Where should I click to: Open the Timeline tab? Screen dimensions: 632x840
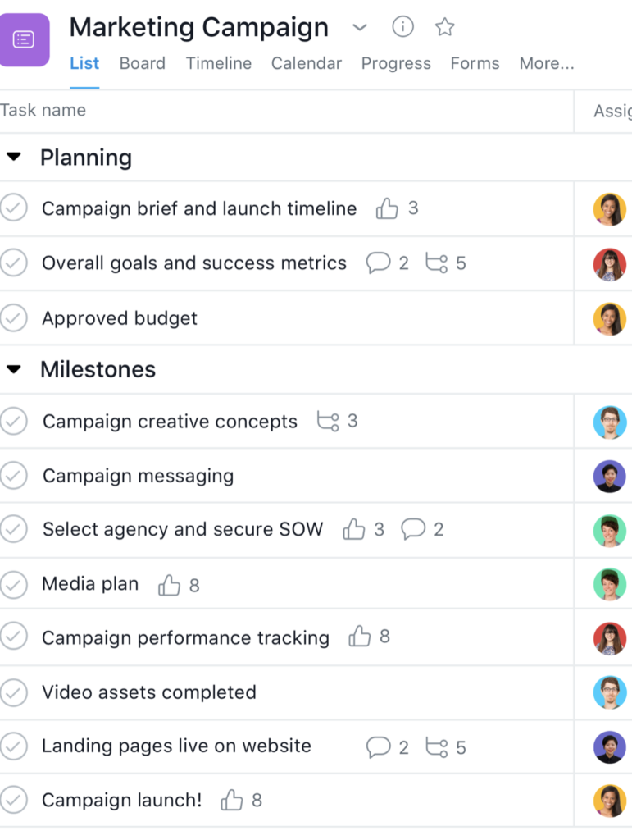coord(218,63)
